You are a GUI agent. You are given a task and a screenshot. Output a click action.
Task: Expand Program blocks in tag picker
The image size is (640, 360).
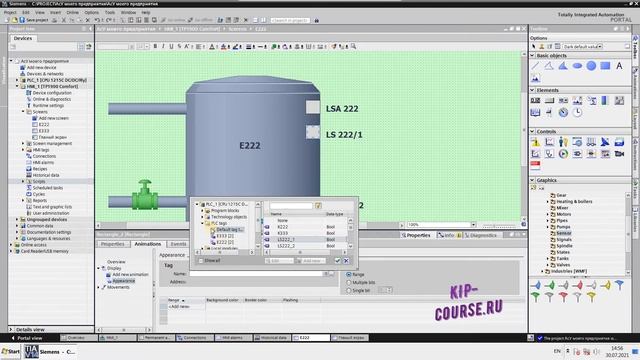pos(202,211)
